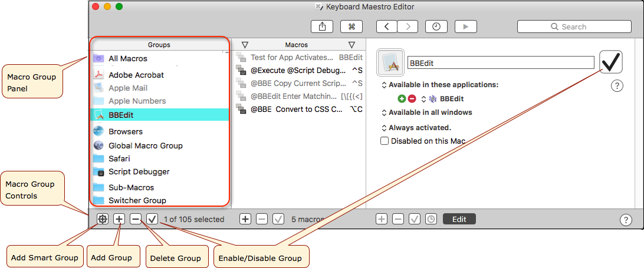Screen dimensions: 644x268
Task: Select the Global Macro Group
Action: pos(158,145)
